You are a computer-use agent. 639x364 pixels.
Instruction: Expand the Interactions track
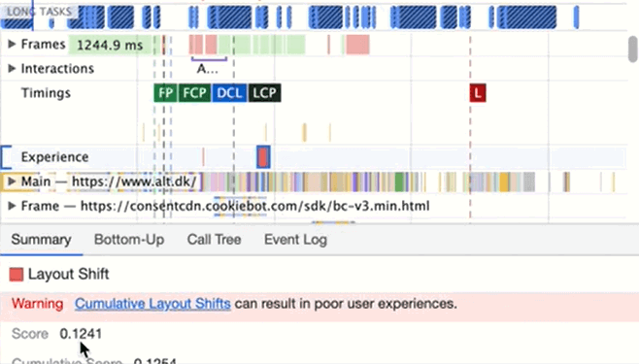pyautogui.click(x=12, y=68)
